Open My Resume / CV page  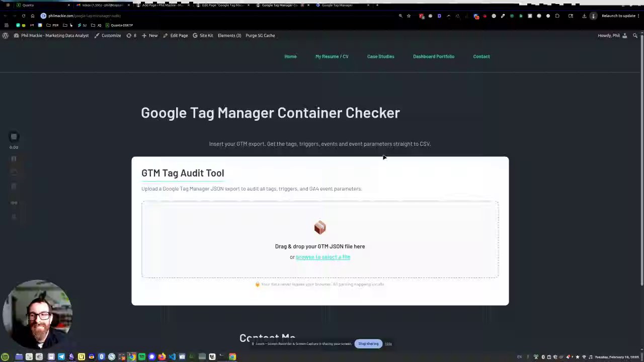(x=332, y=56)
